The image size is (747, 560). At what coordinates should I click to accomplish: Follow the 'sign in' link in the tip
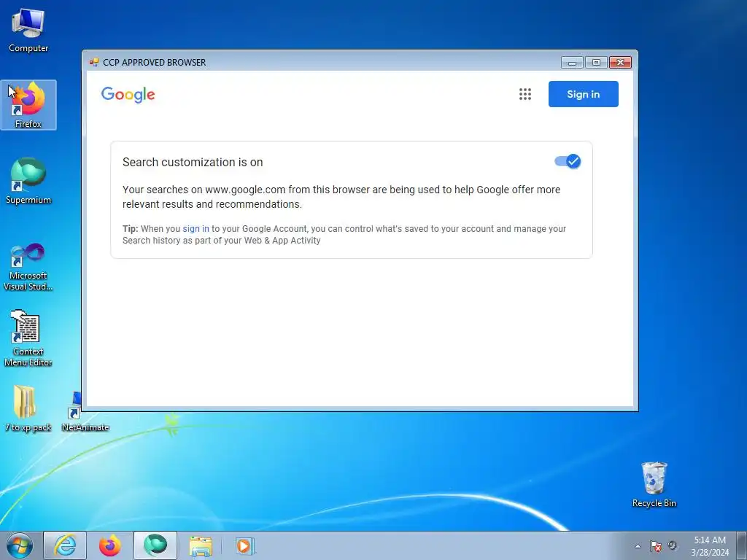tap(196, 228)
